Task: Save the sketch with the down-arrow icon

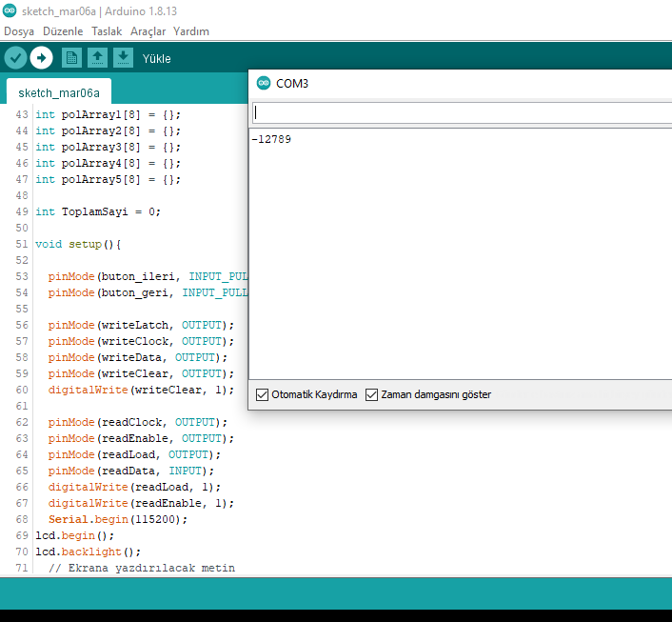Action: [x=123, y=58]
